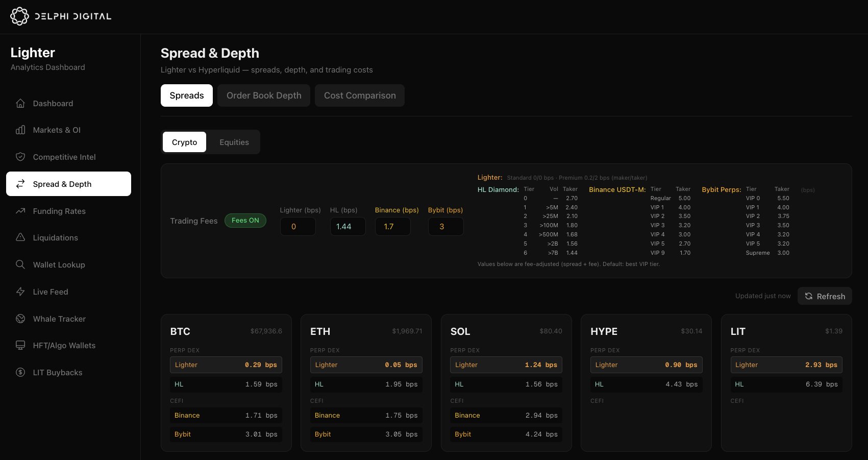Screen dimensions: 868x460
Task: Click the Funding Rates trend icon
Action: pos(20,211)
